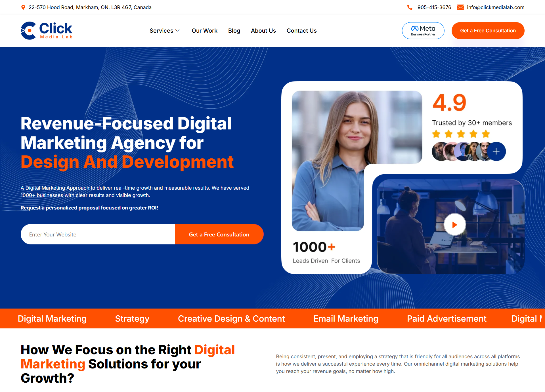
Task: Click the email envelope icon
Action: click(460, 7)
